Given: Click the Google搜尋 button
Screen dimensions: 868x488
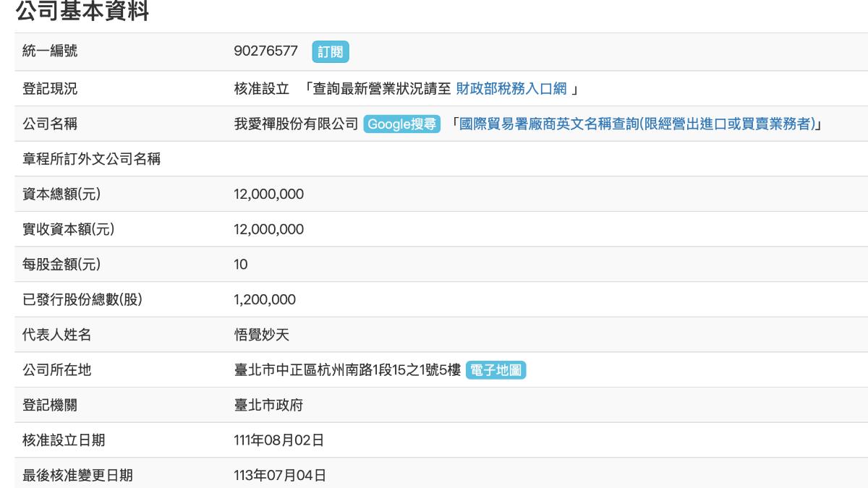Looking at the screenshot, I should 401,124.
